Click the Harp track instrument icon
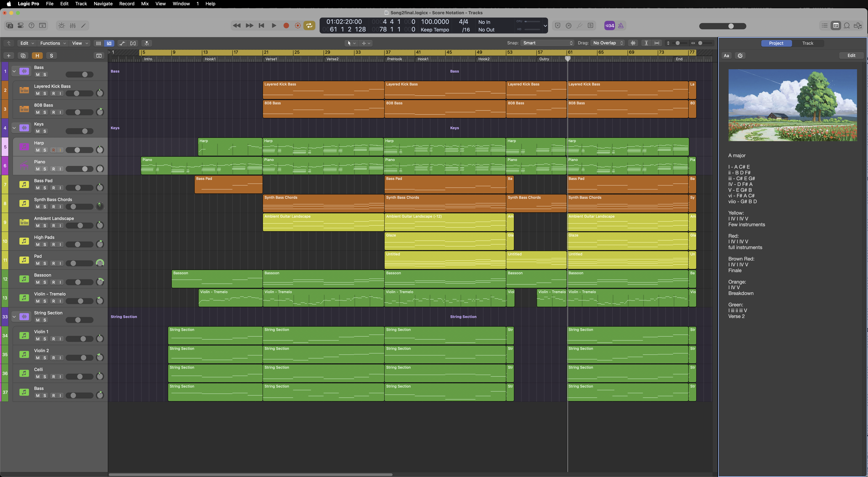This screenshot has width=868, height=477. [x=24, y=147]
